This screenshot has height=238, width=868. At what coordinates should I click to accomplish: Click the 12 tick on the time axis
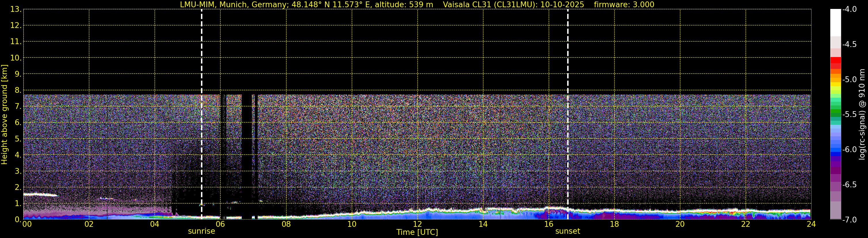click(x=417, y=224)
